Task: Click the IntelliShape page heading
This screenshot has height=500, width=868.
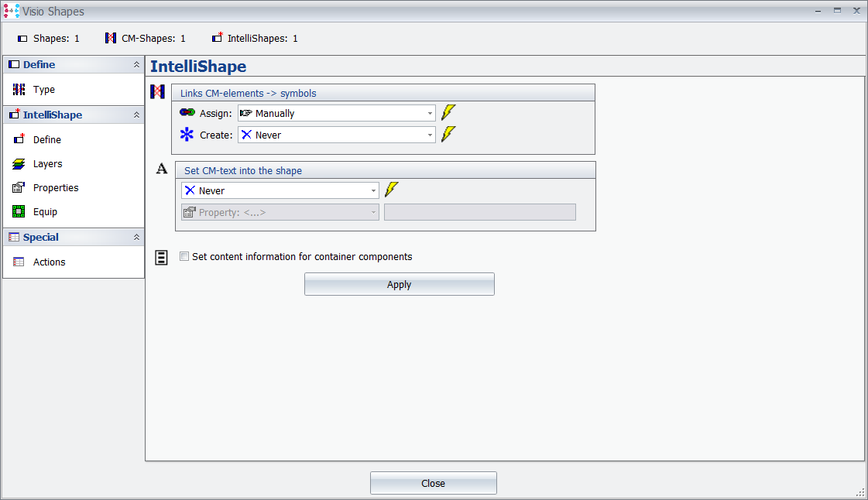Action: point(198,67)
